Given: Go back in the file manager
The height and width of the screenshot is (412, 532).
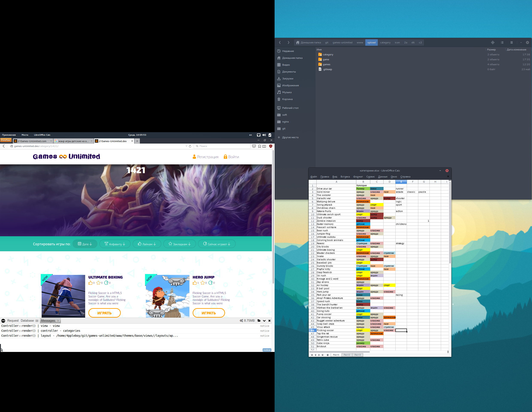Looking at the screenshot, I should click(x=280, y=43).
